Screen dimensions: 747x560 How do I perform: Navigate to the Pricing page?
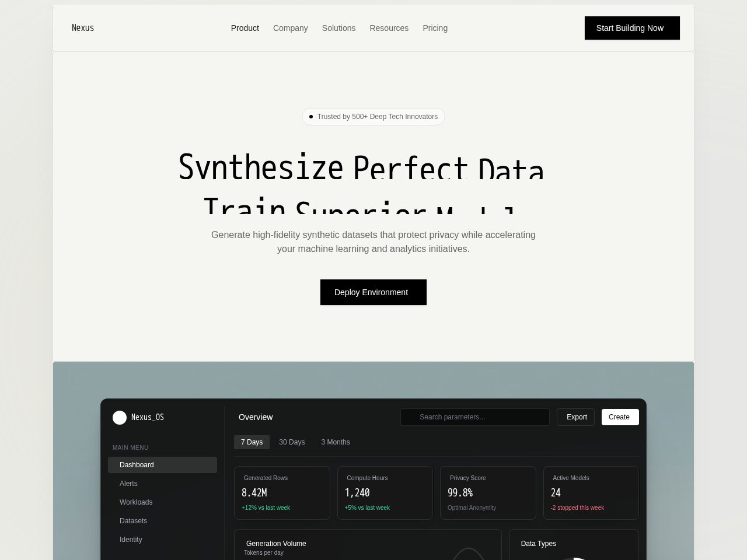click(435, 28)
